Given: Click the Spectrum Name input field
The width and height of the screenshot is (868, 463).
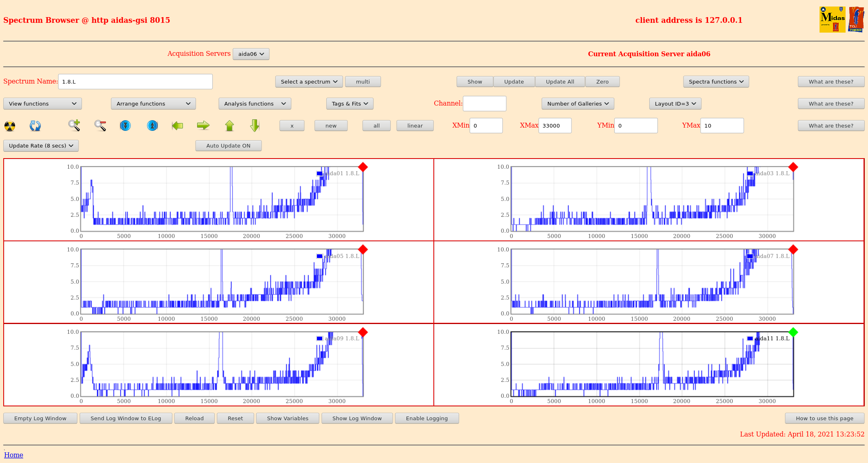Looking at the screenshot, I should [135, 82].
